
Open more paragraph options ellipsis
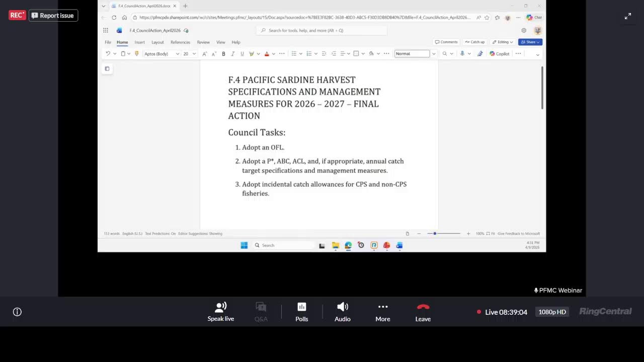coord(386,54)
